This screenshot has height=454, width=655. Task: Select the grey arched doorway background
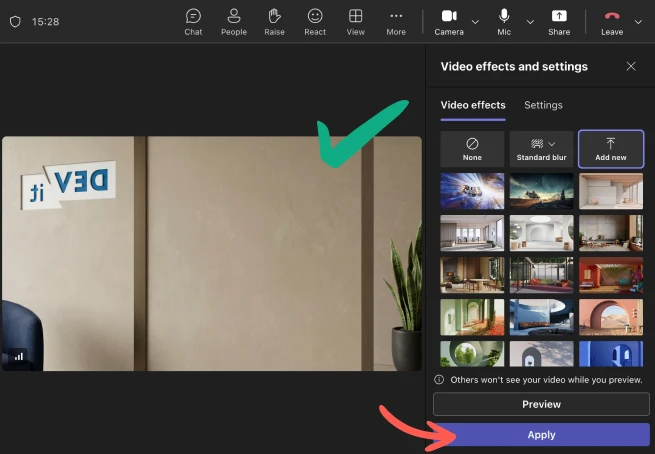pos(541,354)
